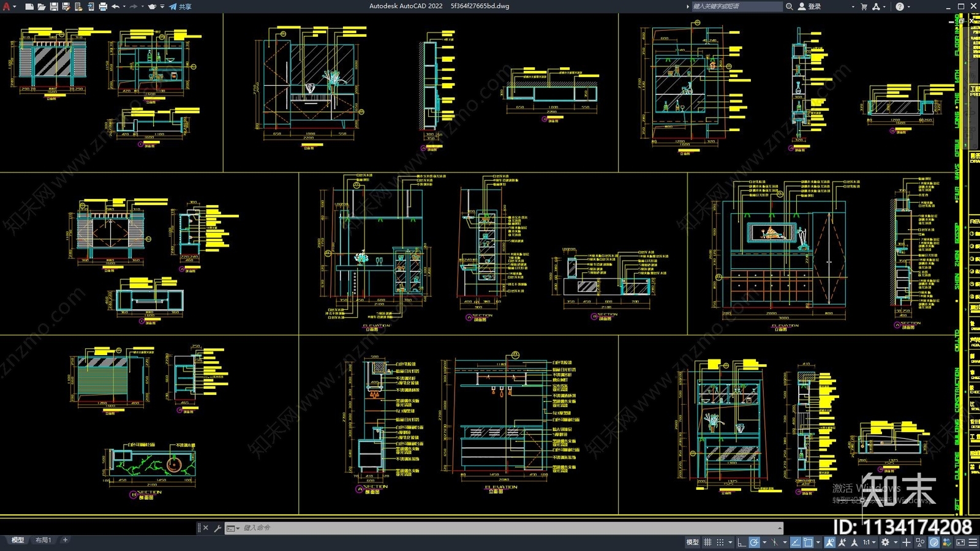Toggle polar tracking in status bar
The width and height of the screenshot is (980, 551).
point(755,542)
